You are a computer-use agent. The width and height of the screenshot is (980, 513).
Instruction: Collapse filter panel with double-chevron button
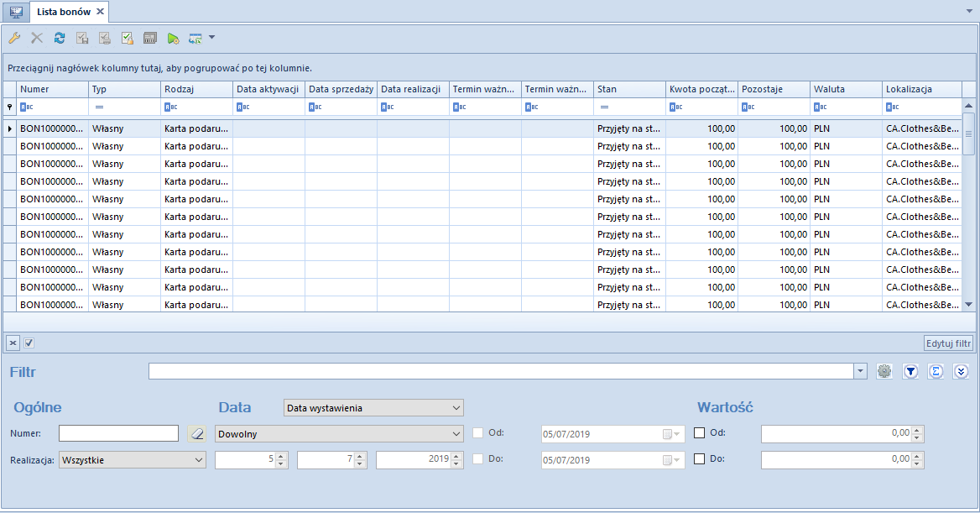(x=962, y=371)
